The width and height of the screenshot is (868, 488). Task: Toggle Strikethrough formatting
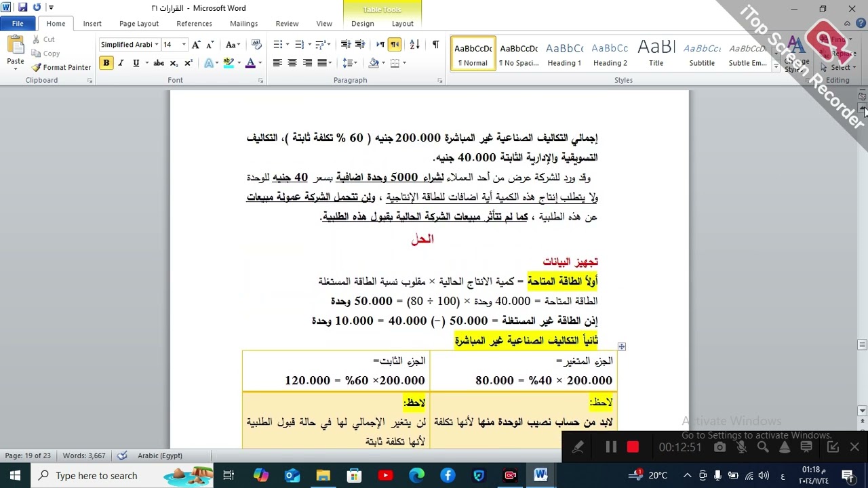[159, 63]
